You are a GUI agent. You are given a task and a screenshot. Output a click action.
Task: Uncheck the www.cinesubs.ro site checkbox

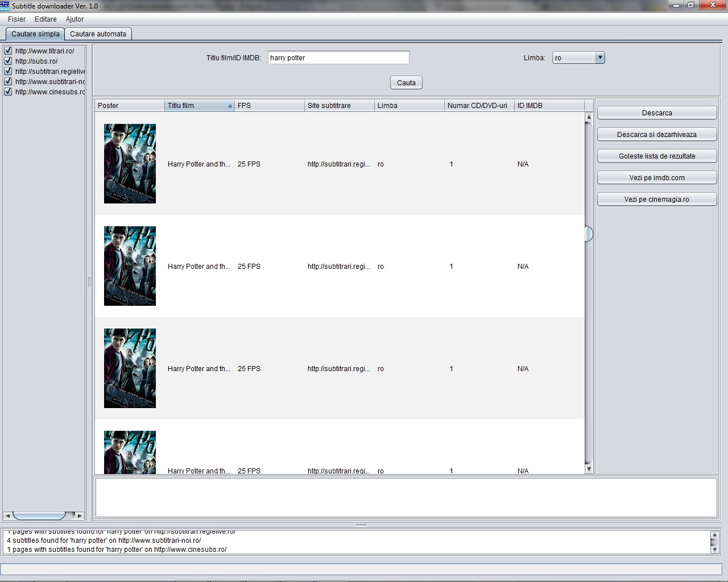pyautogui.click(x=8, y=92)
